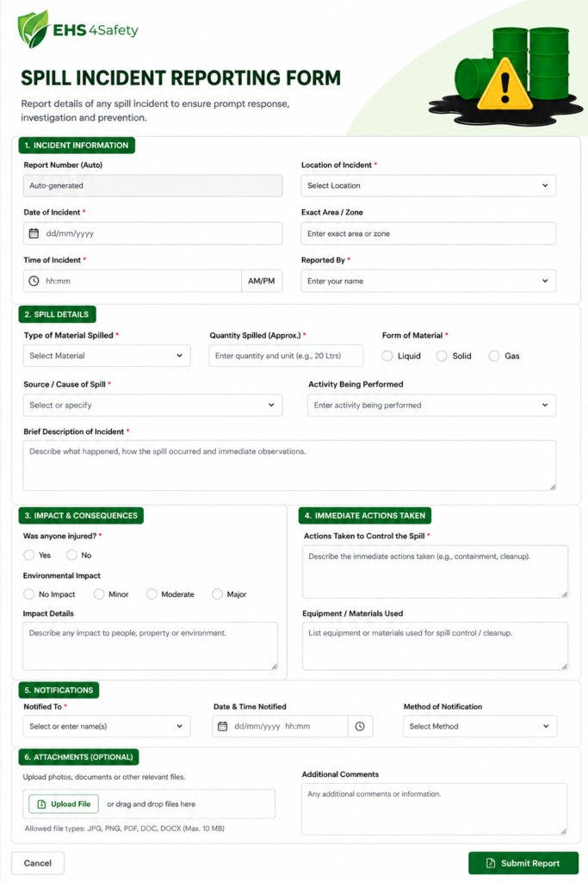Click the Brief Description of Incident textarea

289,465
